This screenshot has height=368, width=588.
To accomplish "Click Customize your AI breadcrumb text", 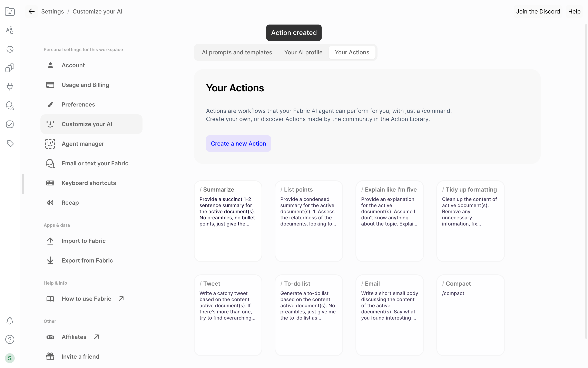I will (97, 11).
